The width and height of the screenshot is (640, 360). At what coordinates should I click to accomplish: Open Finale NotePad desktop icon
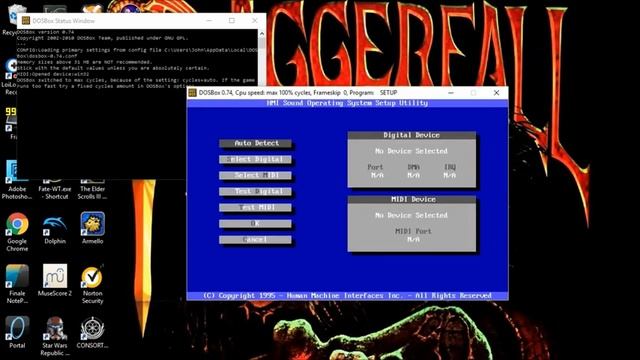17,284
